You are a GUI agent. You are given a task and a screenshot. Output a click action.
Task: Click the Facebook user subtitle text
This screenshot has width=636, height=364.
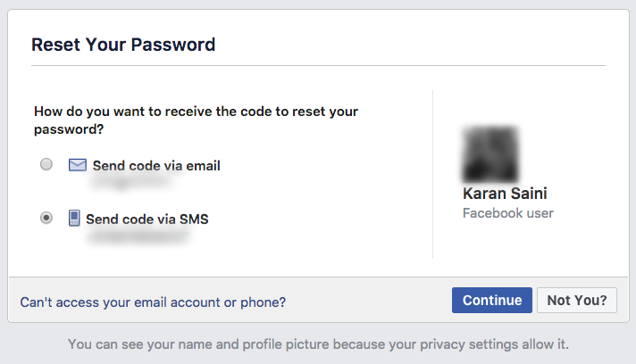click(x=507, y=213)
